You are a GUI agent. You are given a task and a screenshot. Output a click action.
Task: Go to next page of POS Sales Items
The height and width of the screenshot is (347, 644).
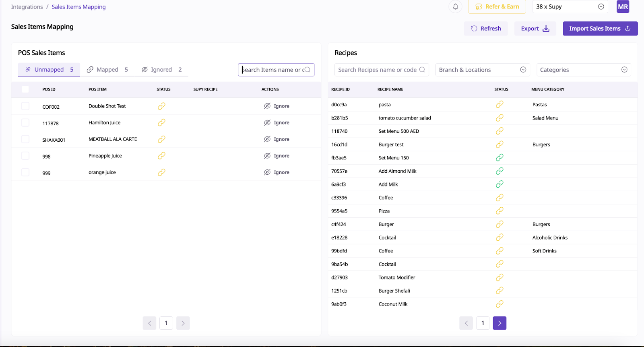[183, 323]
